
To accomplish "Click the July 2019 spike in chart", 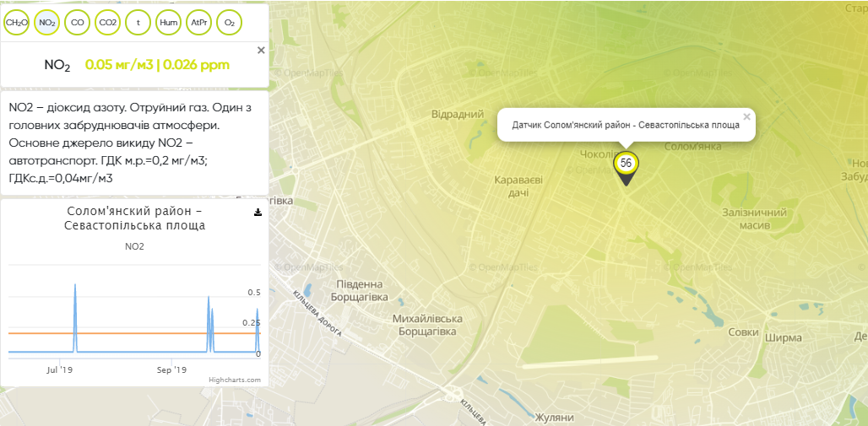I will coord(75,287).
